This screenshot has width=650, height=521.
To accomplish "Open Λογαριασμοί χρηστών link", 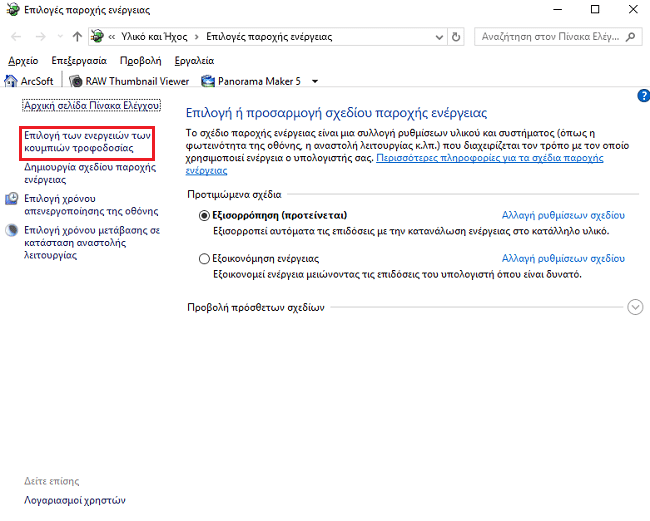I will (x=74, y=499).
